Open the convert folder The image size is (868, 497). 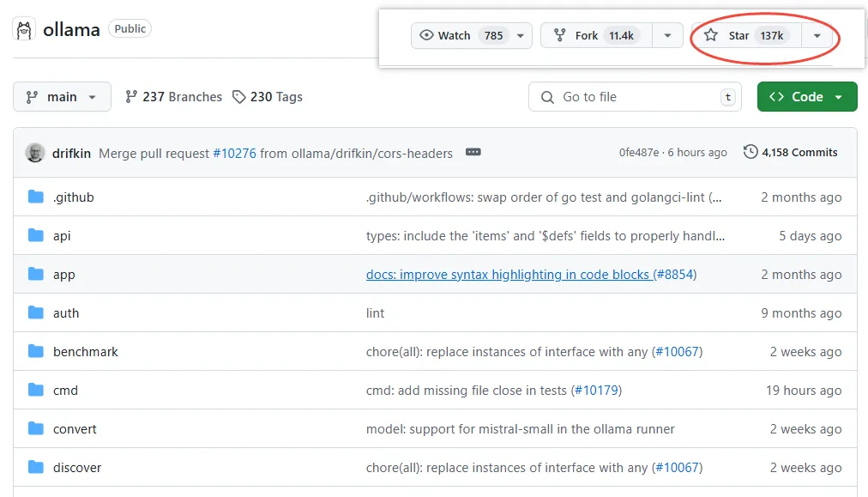[75, 429]
